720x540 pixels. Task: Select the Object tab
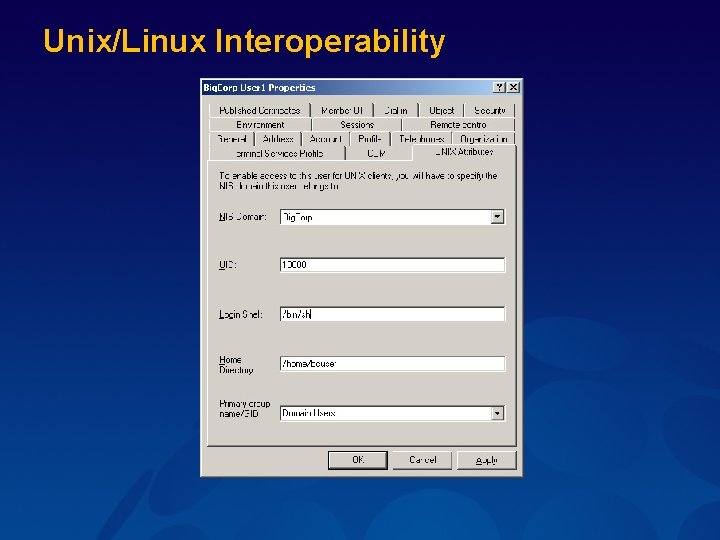point(441,111)
